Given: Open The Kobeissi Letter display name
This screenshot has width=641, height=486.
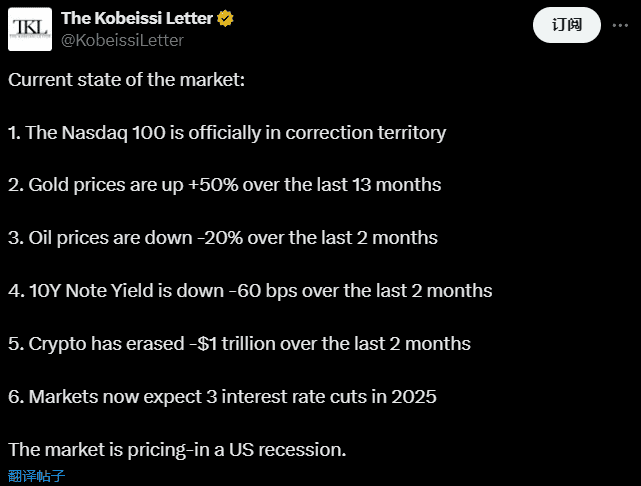Looking at the screenshot, I should click(137, 18).
